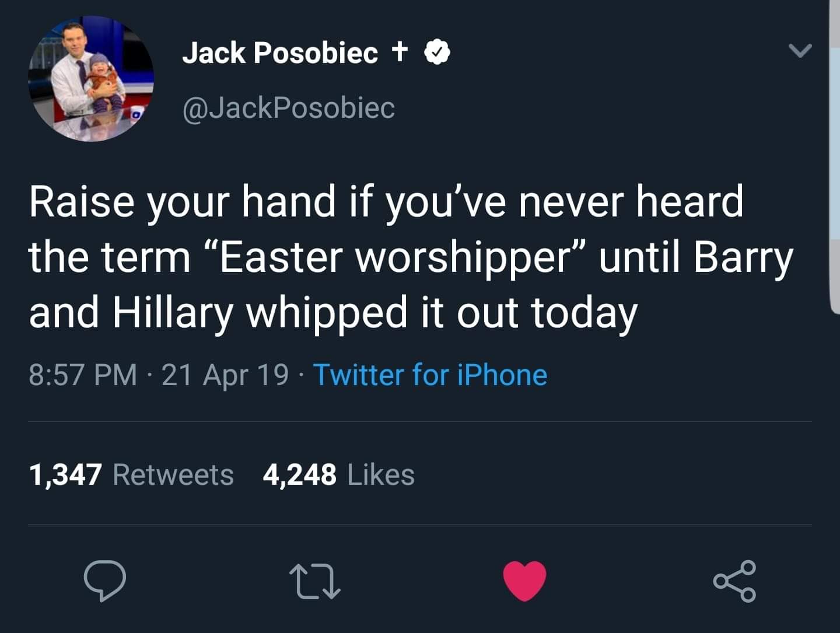Screen dimensions: 840x633
Task: Open the Jack Posobiec display name
Action: [x=280, y=53]
